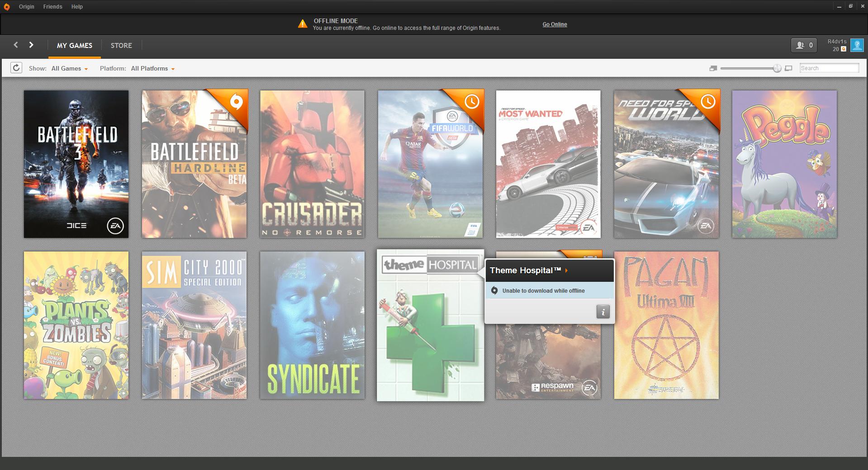Viewport: 868px width, 470px height.
Task: Navigate back with the left arrow
Action: [x=16, y=45]
